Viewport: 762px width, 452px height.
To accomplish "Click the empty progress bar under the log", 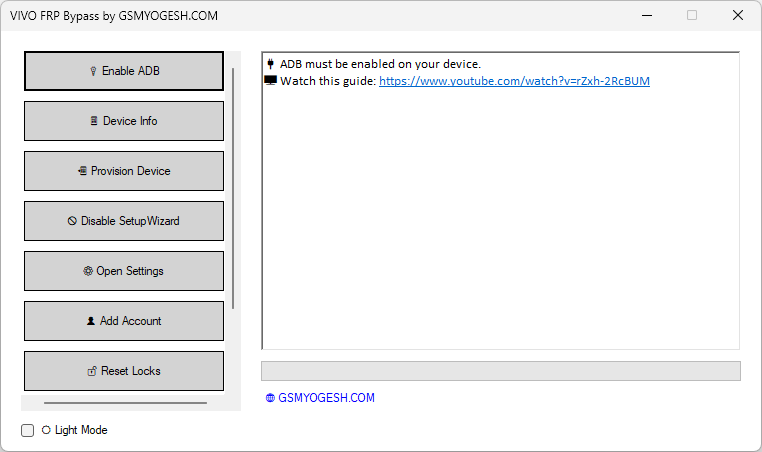I will [500, 371].
